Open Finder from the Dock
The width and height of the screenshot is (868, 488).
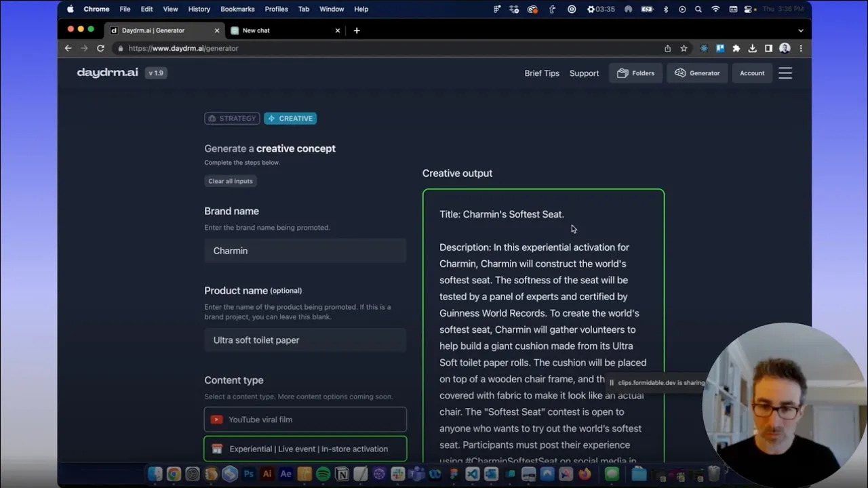point(155,474)
